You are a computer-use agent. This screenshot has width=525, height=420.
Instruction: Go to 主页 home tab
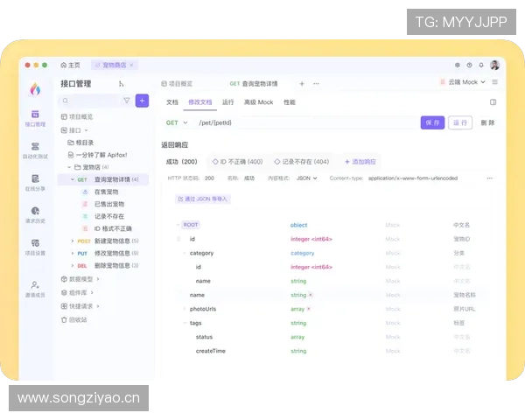click(x=70, y=65)
